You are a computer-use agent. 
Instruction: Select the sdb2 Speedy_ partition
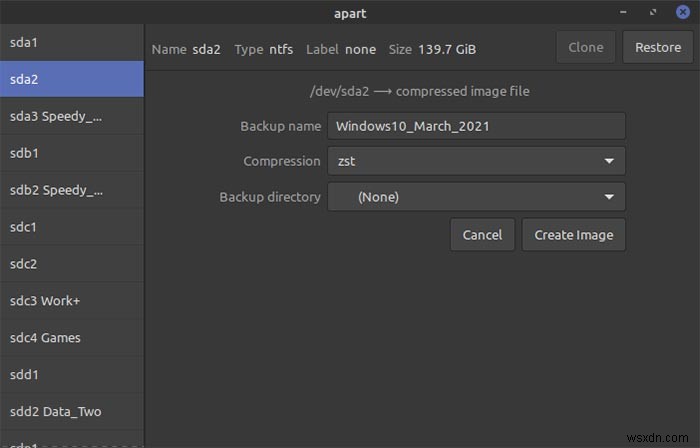click(x=72, y=190)
